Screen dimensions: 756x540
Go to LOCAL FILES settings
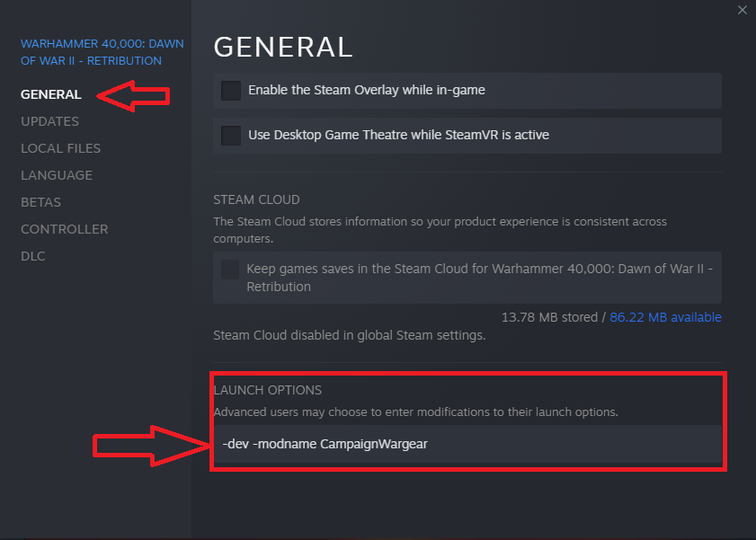click(60, 148)
